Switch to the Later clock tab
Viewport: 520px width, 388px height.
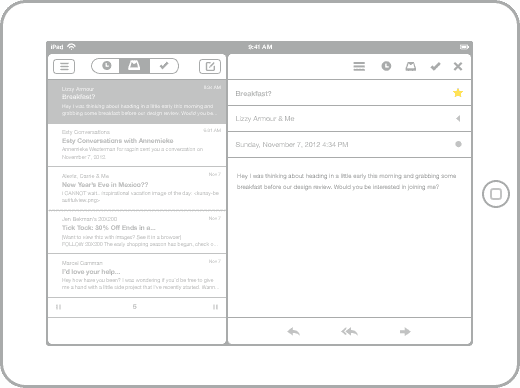pos(106,66)
